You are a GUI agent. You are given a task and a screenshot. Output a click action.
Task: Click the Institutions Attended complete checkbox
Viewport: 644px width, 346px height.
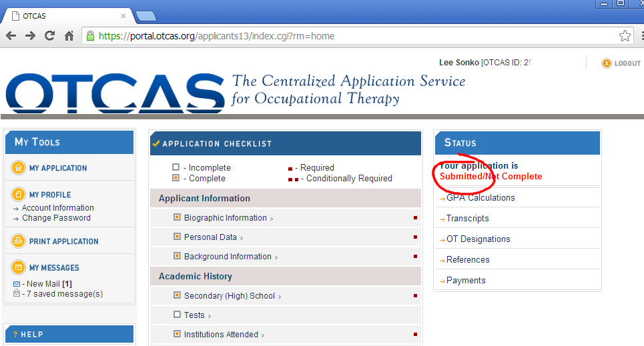(177, 334)
